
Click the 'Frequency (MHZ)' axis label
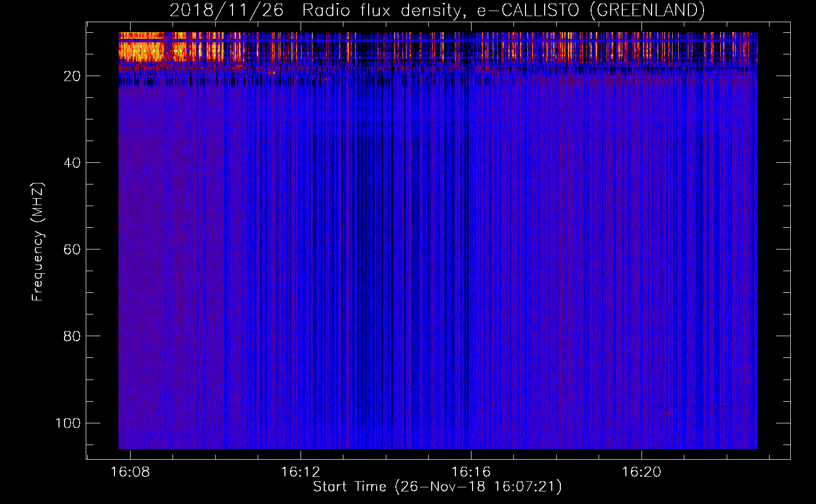pyautogui.click(x=38, y=241)
